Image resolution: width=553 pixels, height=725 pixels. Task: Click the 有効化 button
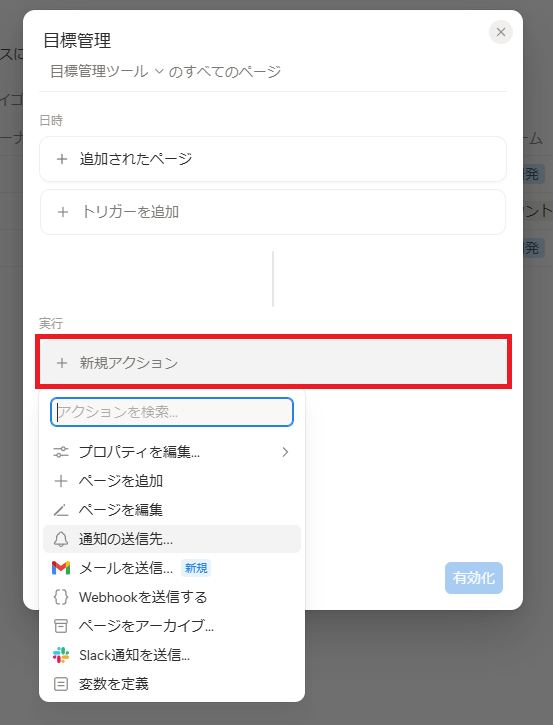pyautogui.click(x=474, y=578)
